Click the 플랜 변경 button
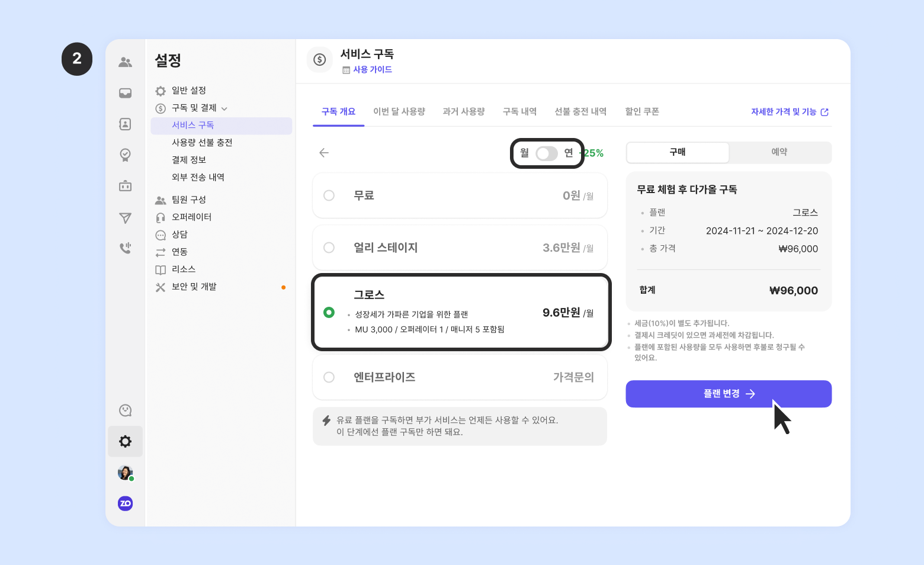Viewport: 924px width, 565px height. 728,394
